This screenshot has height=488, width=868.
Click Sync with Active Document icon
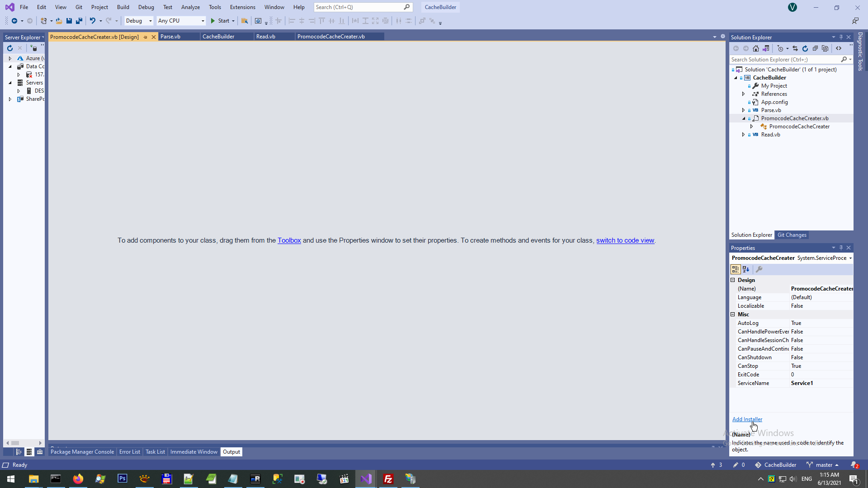point(795,48)
